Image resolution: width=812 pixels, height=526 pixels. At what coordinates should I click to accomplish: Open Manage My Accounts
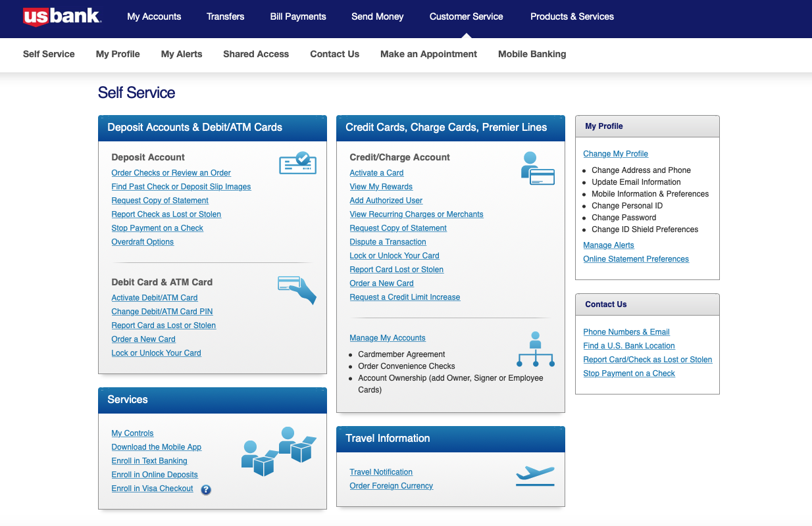tap(388, 338)
